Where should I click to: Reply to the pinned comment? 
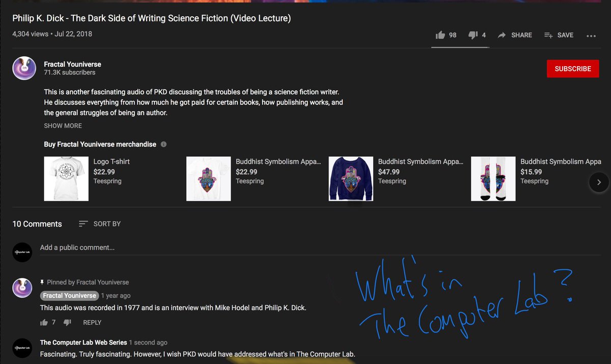[92, 322]
